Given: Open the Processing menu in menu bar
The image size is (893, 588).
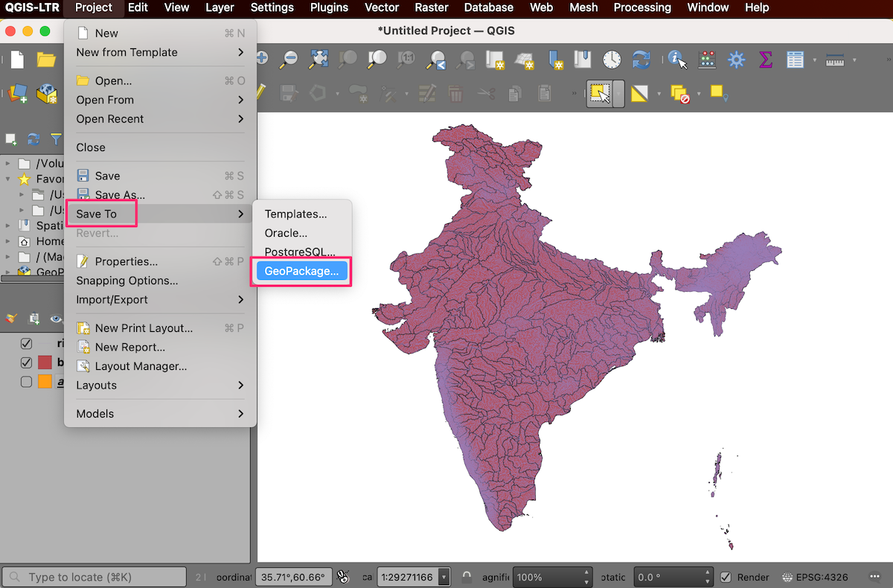Looking at the screenshot, I should pyautogui.click(x=641, y=7).
